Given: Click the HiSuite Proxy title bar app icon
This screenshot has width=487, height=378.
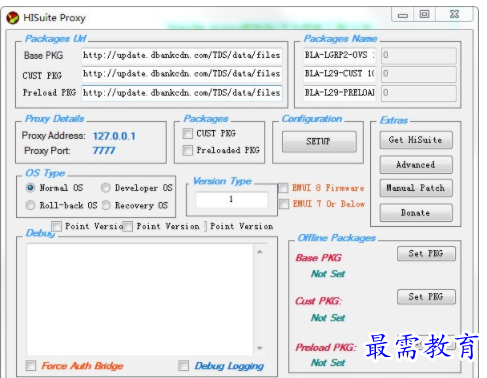Looking at the screenshot, I should (x=13, y=18).
